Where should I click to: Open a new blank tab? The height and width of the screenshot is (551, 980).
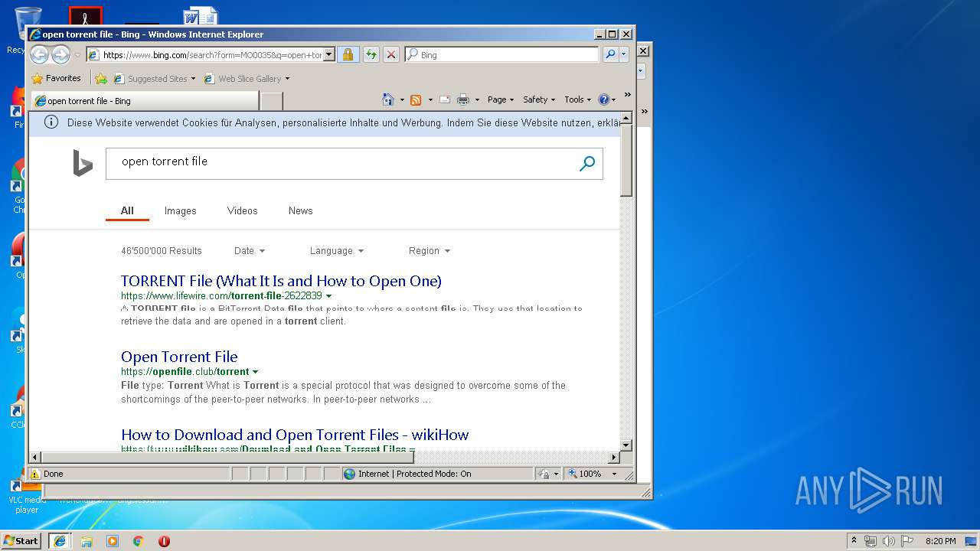point(272,100)
